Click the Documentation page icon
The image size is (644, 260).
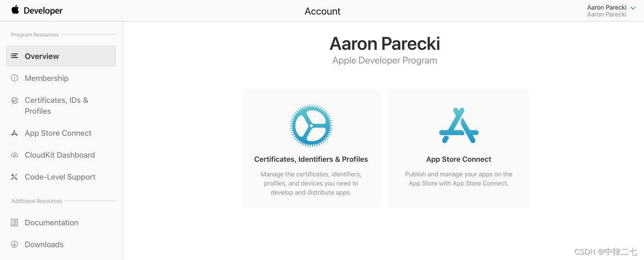[x=15, y=223]
